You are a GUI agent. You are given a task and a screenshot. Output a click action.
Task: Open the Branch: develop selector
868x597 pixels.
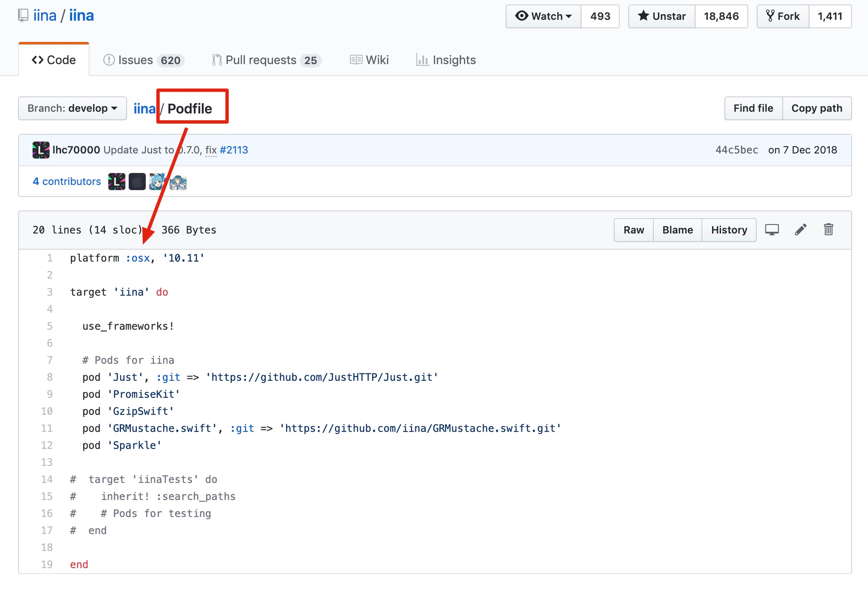pyautogui.click(x=72, y=108)
